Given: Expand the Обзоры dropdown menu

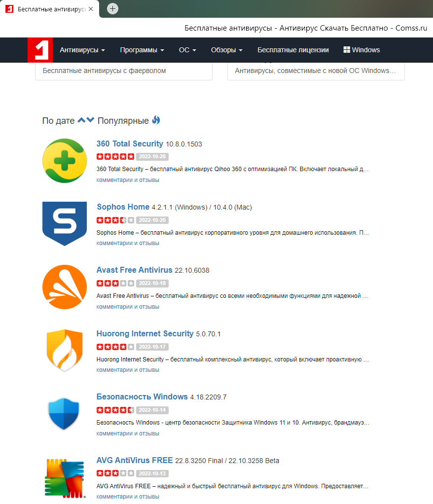Looking at the screenshot, I should (227, 50).
